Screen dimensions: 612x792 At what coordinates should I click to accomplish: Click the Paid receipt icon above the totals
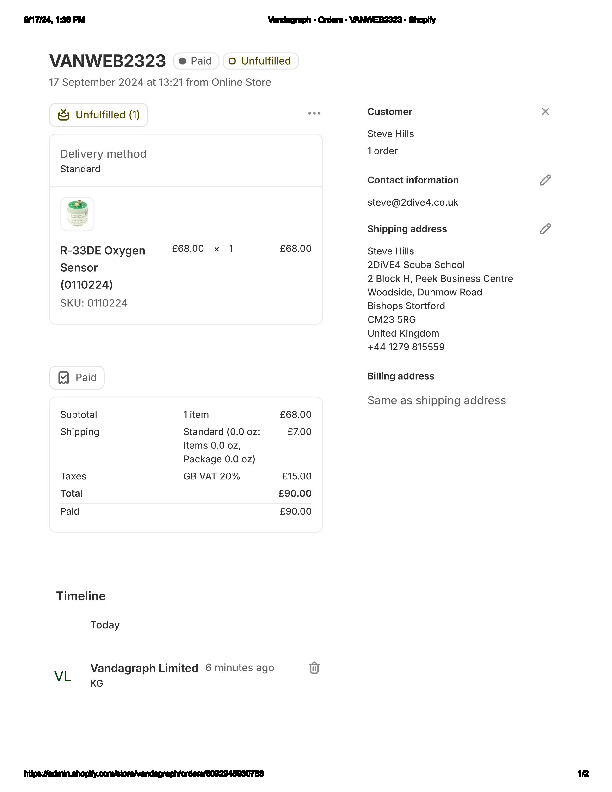pyautogui.click(x=64, y=378)
